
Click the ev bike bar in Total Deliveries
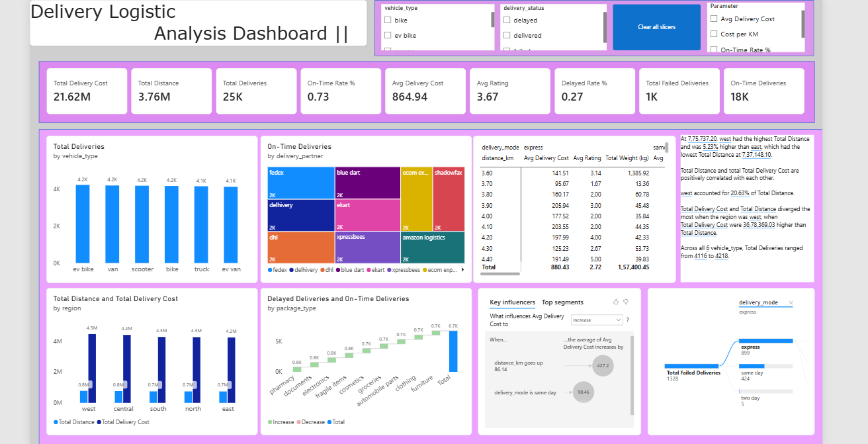pos(82,224)
